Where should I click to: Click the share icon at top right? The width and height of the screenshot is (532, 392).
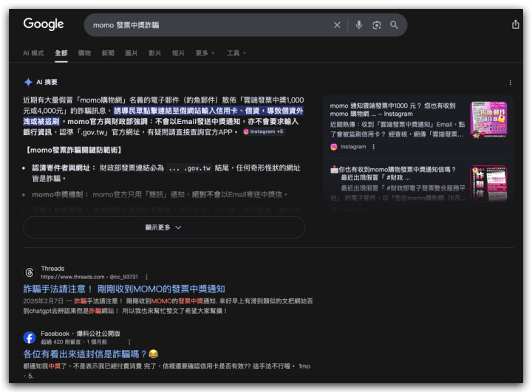pos(516,24)
